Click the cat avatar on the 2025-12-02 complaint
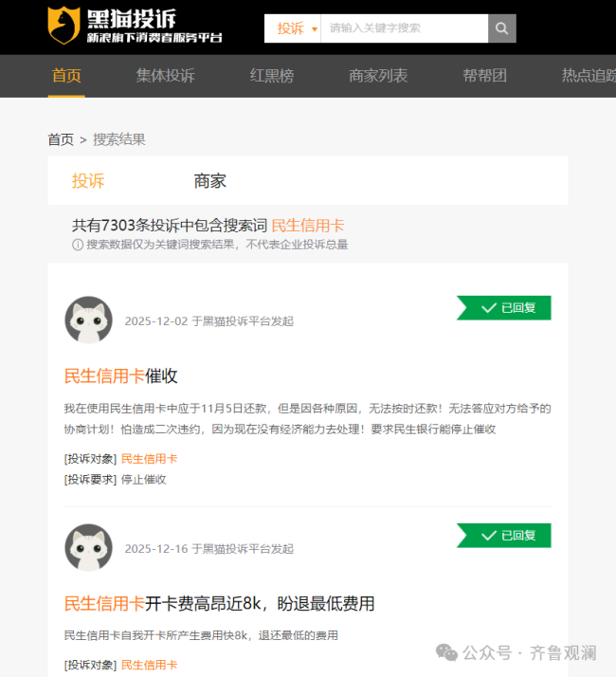The height and width of the screenshot is (677, 616). click(88, 320)
